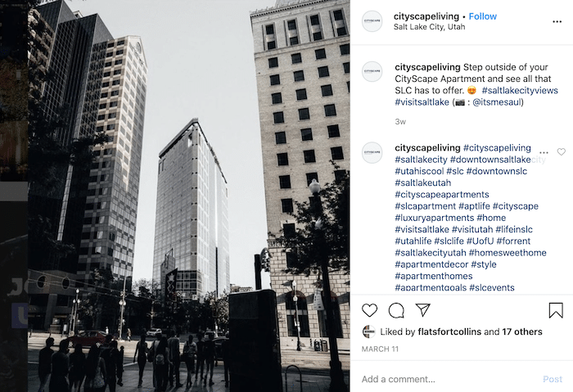Like the post with the heart icon

[369, 310]
